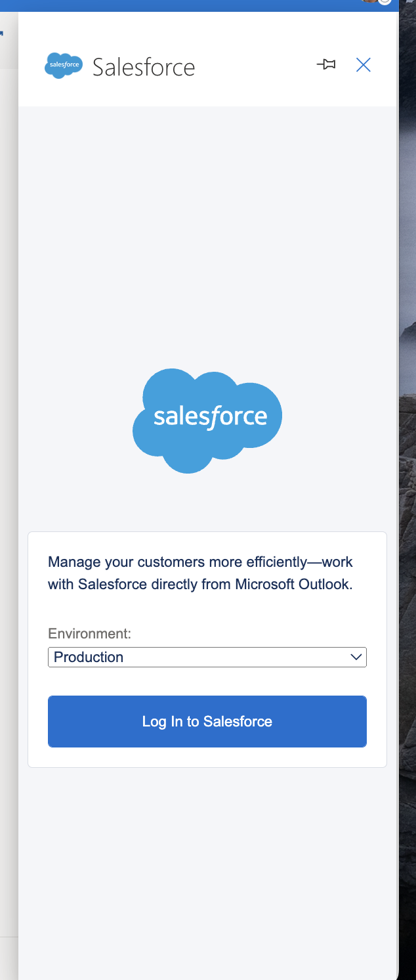This screenshot has width=416, height=980.
Task: Click the "Manage your customers more efficiently" description
Action: (200, 573)
